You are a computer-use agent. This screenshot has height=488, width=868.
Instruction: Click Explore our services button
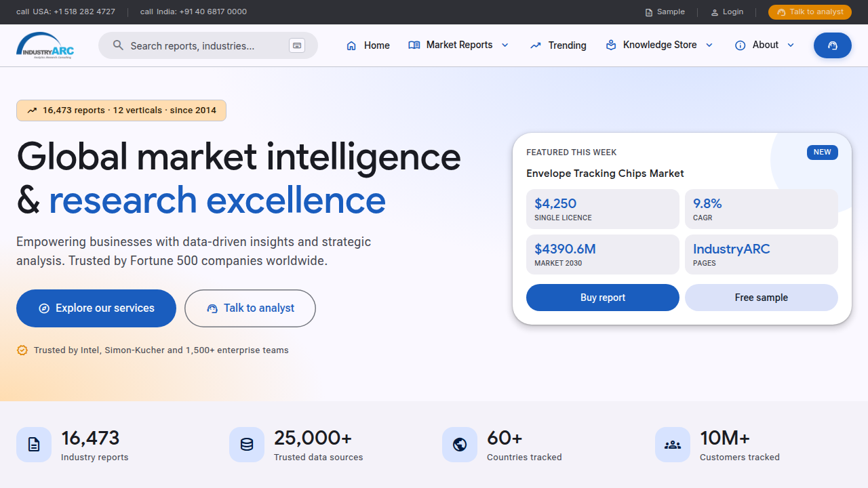click(96, 308)
